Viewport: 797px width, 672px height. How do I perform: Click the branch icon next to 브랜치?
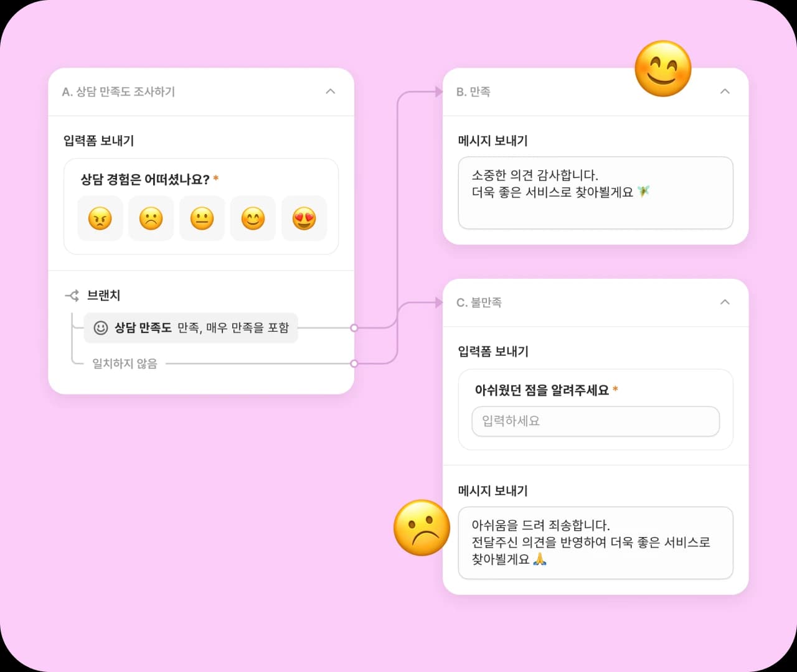coord(72,296)
